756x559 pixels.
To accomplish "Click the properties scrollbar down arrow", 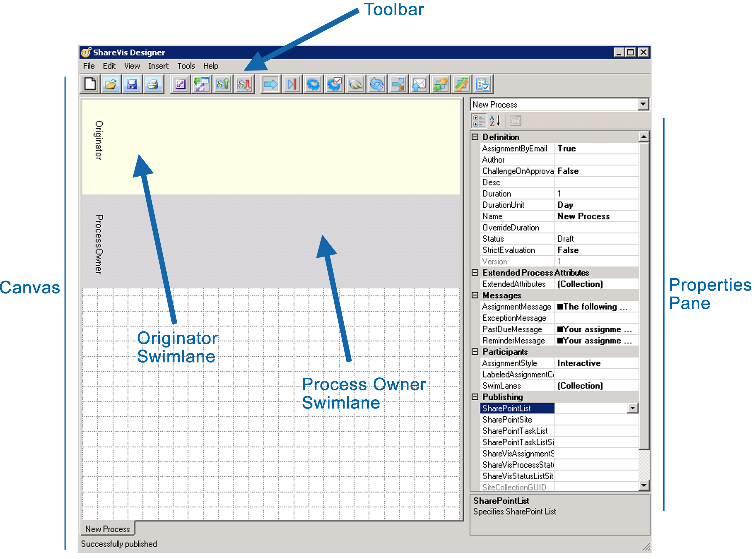I will pos(644,485).
